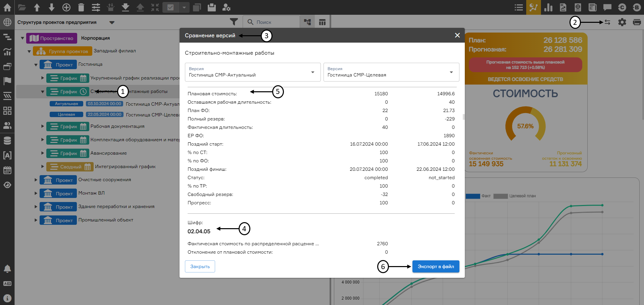The height and width of the screenshot is (305, 644).
Task: Select the Целевая version row
Action: point(114,114)
